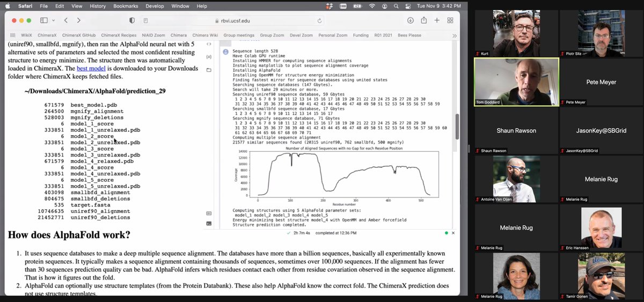Click the Pete Meyer participant tile
Viewport: 644px width, 302px height.
point(602,82)
